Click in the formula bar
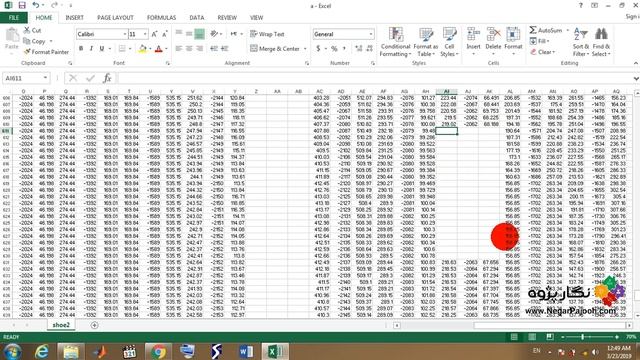 (376, 78)
